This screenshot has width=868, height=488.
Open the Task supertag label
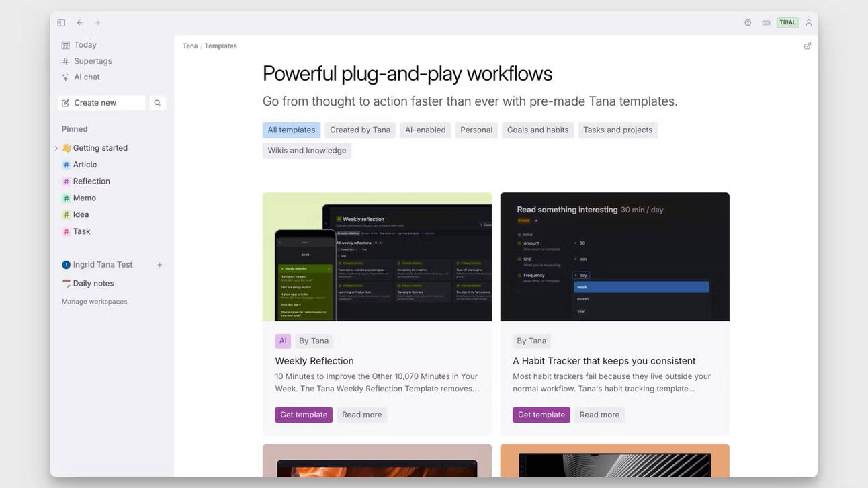point(81,232)
